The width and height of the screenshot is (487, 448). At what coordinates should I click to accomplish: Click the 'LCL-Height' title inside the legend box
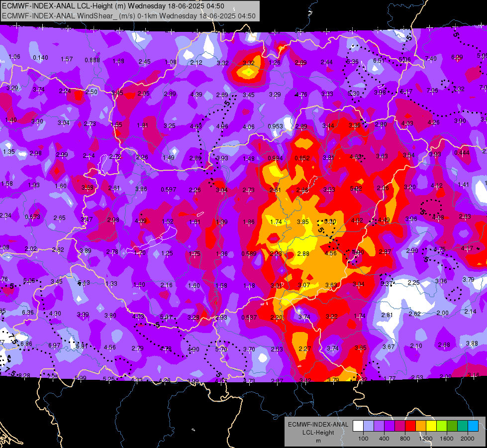click(318, 433)
